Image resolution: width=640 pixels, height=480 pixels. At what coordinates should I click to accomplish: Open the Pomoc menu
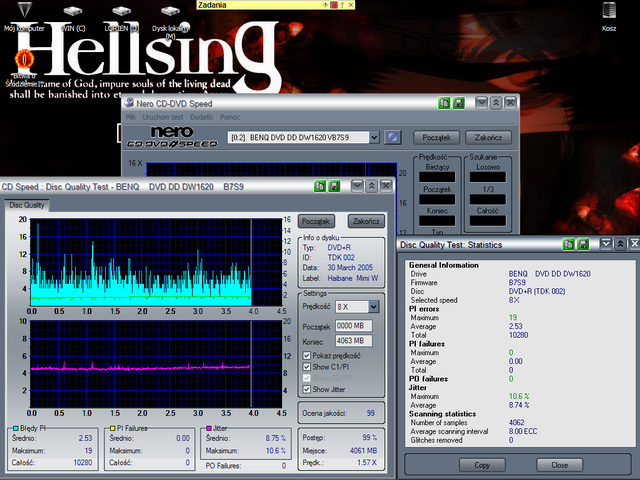(230, 117)
